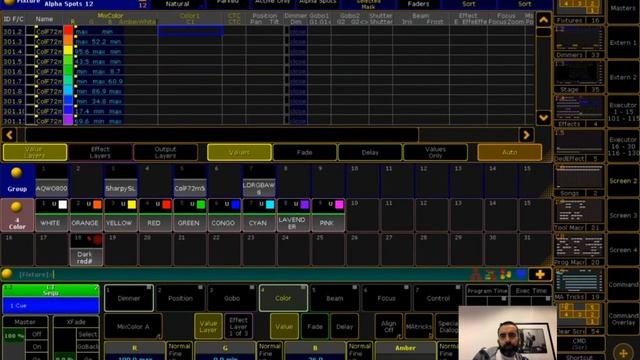The width and height of the screenshot is (640, 360).
Task: Open the MA Tricks view thumbnail
Action: pyautogui.click(x=579, y=284)
